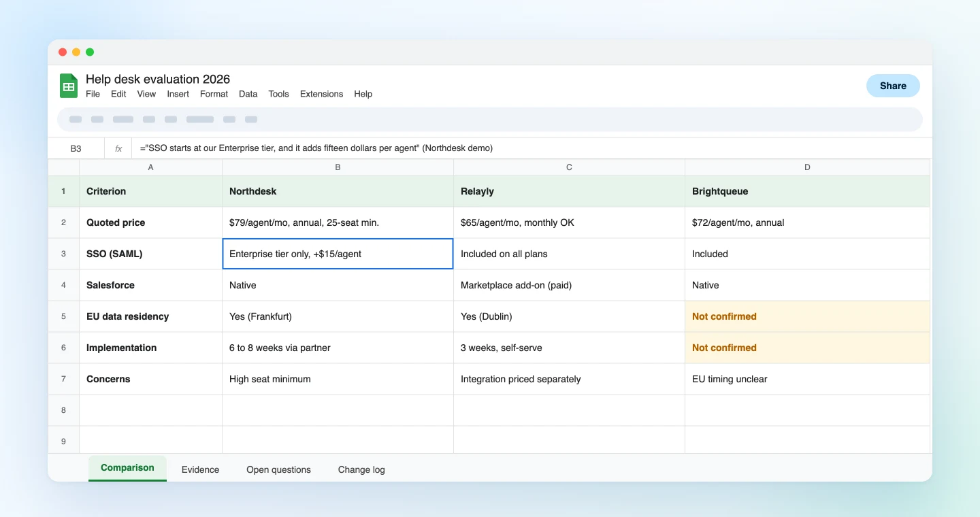Click into the formula bar text
Image resolution: width=980 pixels, height=517 pixels.
316,148
